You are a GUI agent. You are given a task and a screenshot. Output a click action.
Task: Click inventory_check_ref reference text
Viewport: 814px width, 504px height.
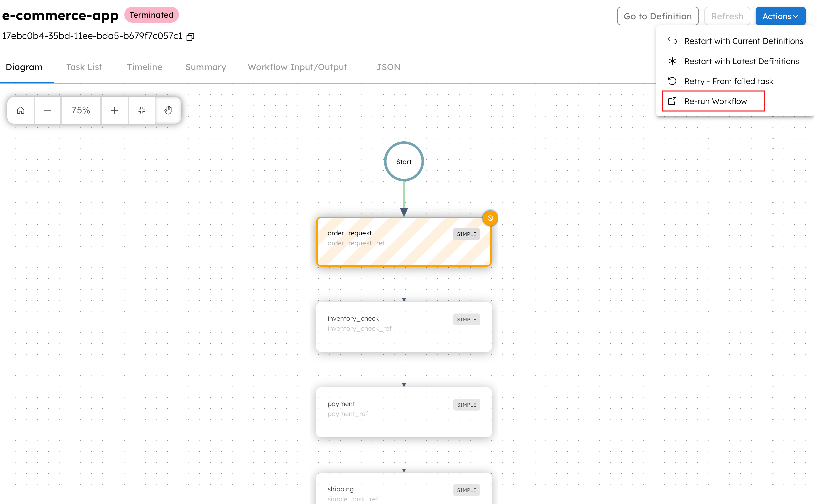(x=359, y=329)
